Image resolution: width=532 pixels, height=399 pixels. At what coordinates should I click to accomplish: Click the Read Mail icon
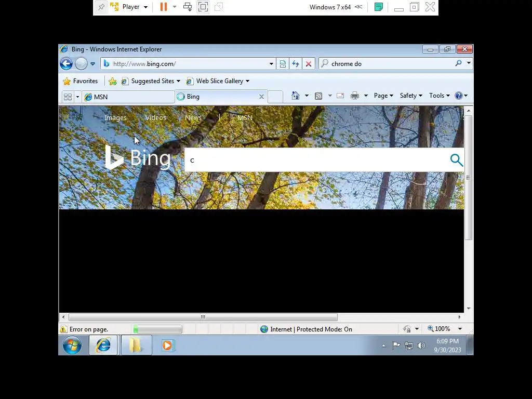tap(340, 96)
